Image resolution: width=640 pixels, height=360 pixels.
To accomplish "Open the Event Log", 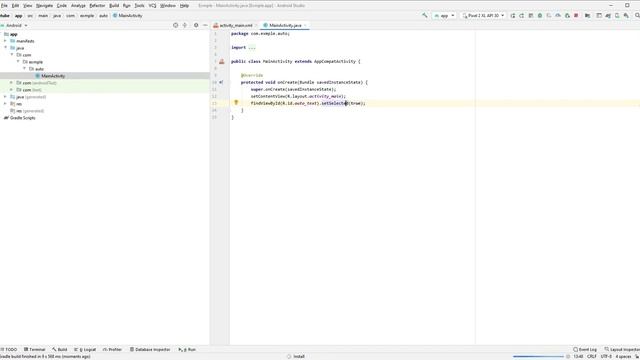I will pyautogui.click(x=585, y=350).
